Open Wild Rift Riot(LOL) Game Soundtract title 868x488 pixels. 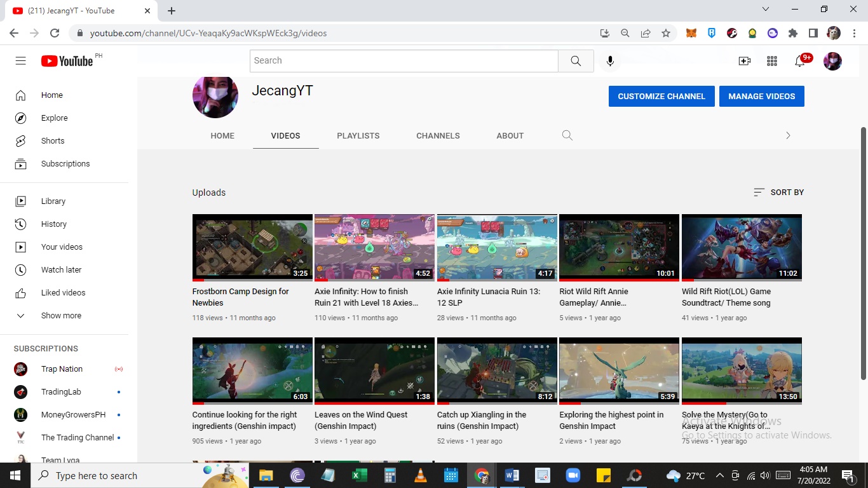point(726,297)
